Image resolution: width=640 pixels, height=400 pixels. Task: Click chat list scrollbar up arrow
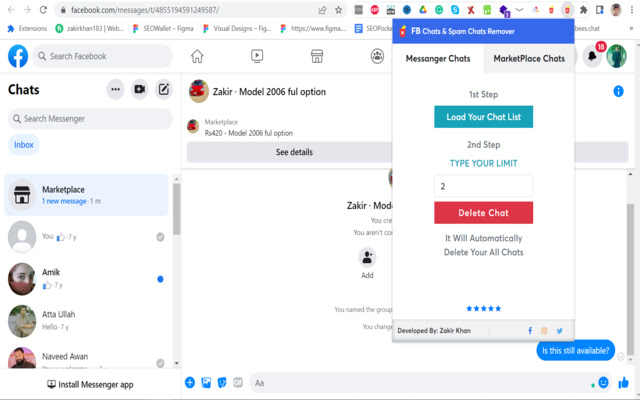176,179
